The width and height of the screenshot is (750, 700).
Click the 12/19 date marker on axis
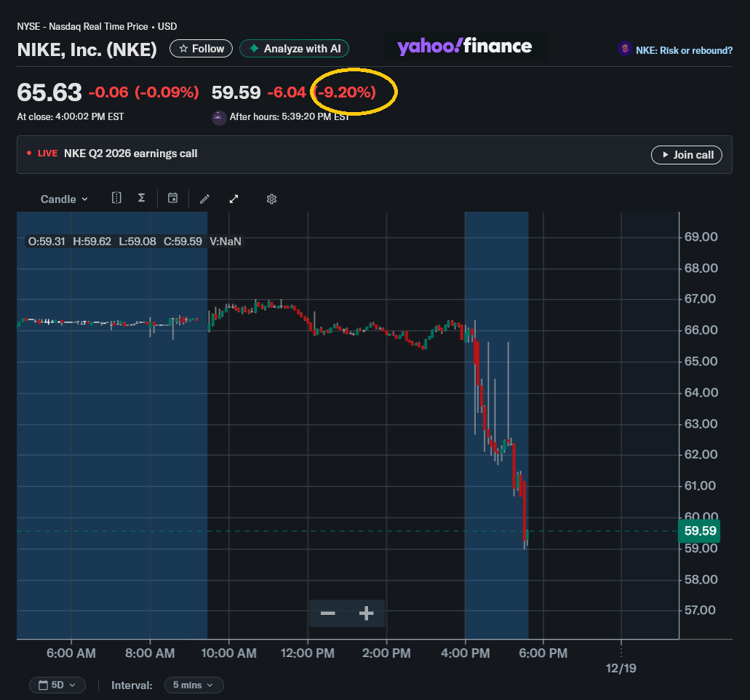[621, 668]
